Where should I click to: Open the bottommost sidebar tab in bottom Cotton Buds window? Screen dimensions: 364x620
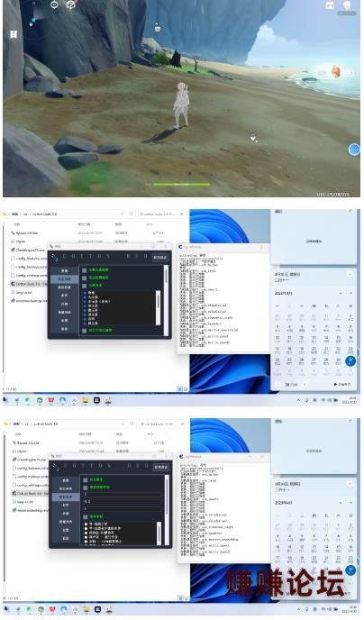(x=65, y=538)
